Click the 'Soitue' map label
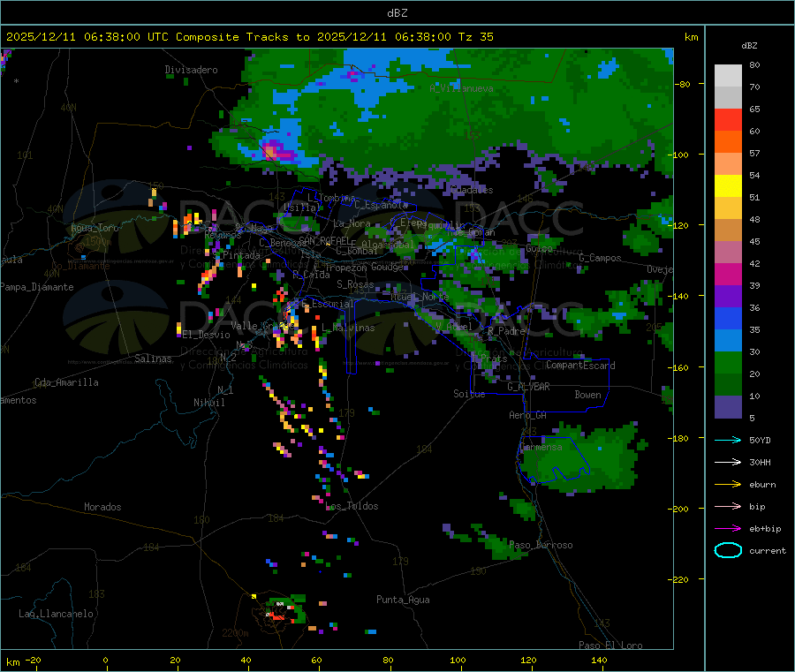This screenshot has width=795, height=672. 469,394
